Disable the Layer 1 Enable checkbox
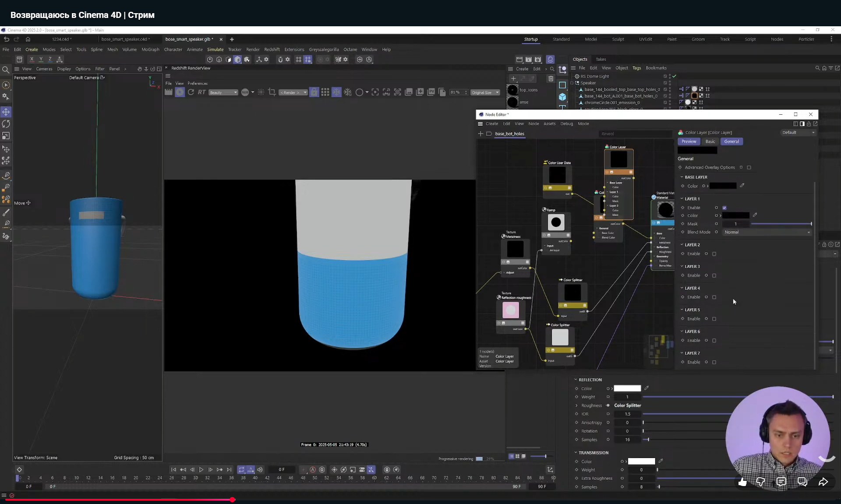Screen dimensions: 841x504 724,208
